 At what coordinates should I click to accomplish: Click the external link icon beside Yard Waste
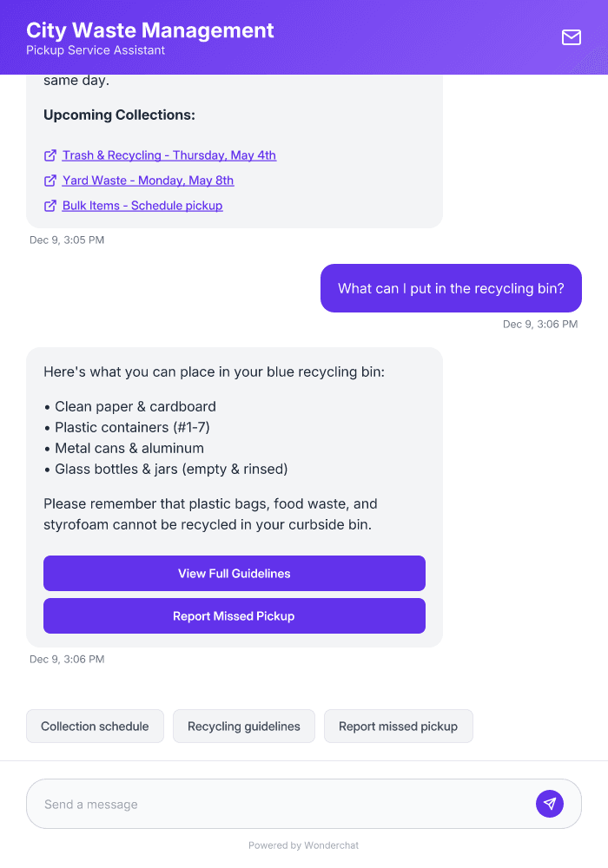pyautogui.click(x=50, y=180)
